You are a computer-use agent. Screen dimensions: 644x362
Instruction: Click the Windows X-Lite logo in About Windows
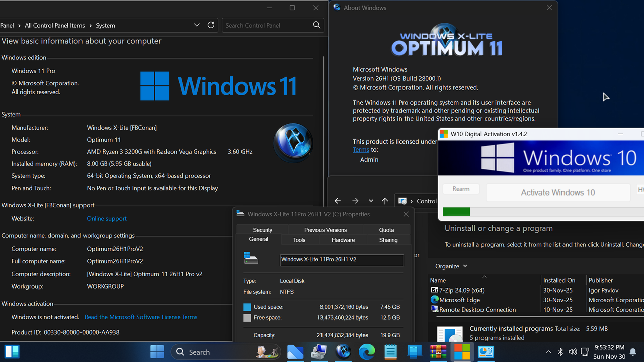(x=447, y=40)
